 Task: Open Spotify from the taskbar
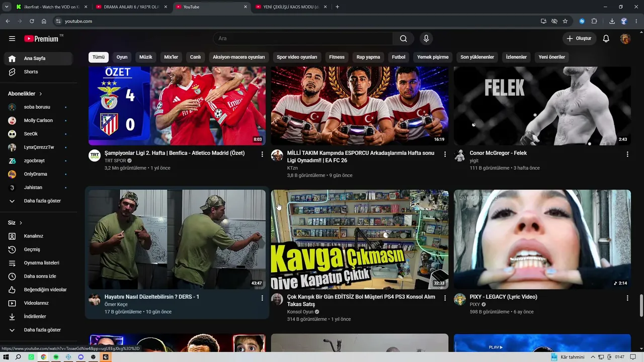pyautogui.click(x=56, y=357)
